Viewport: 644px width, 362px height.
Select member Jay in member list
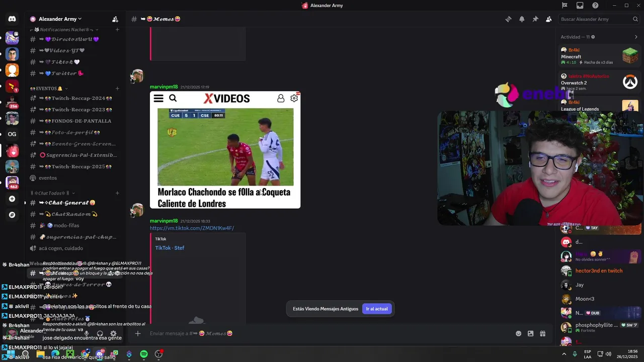tap(599, 285)
